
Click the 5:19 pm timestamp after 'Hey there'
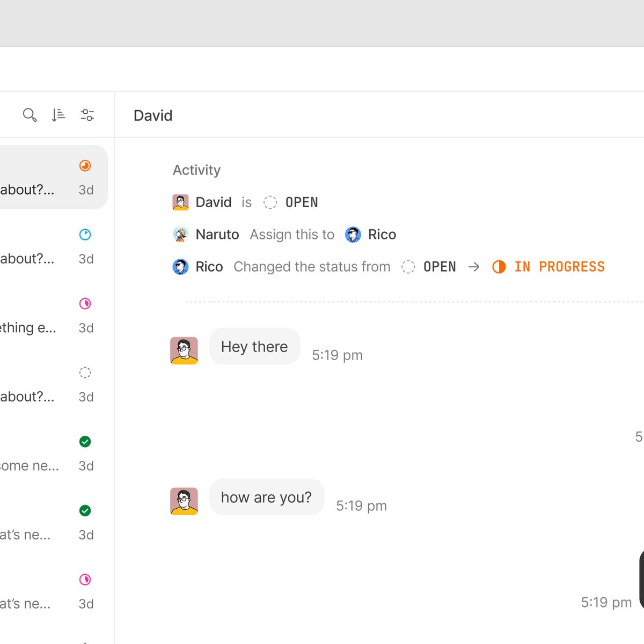[338, 355]
